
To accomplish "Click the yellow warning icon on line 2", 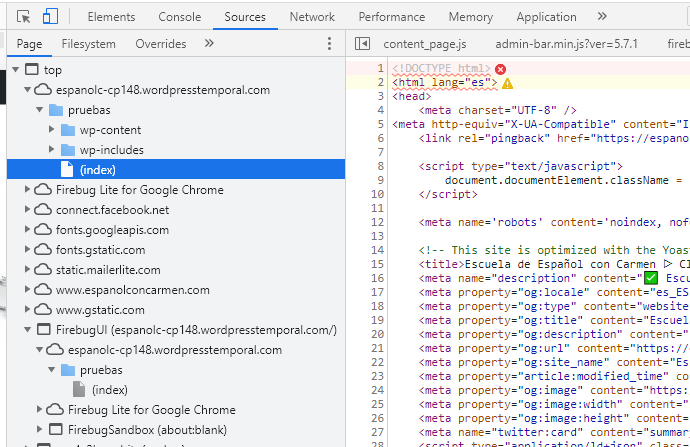I will [507, 84].
